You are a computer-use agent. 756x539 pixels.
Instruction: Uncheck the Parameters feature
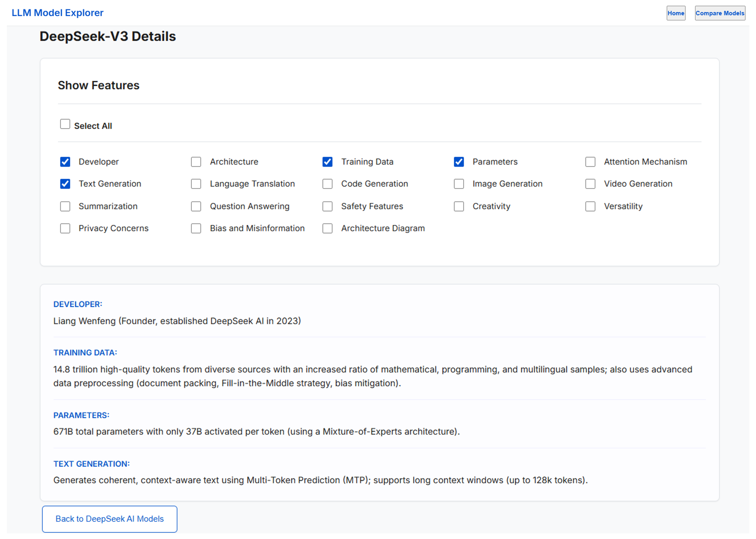(x=459, y=162)
